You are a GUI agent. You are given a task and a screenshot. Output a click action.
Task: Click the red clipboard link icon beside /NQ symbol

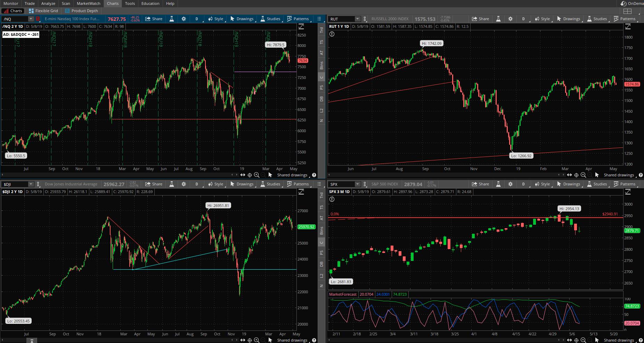(38, 19)
